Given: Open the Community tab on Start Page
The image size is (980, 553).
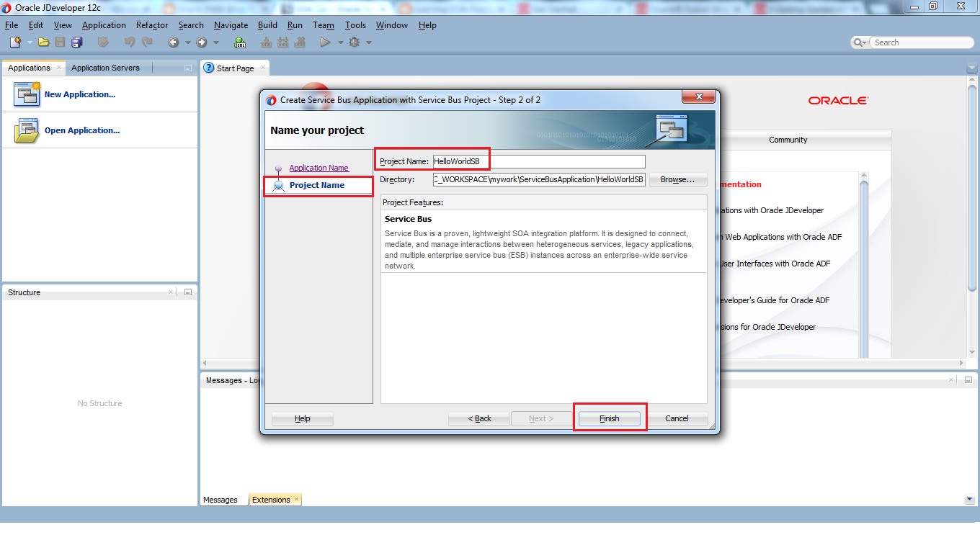Looking at the screenshot, I should [788, 140].
